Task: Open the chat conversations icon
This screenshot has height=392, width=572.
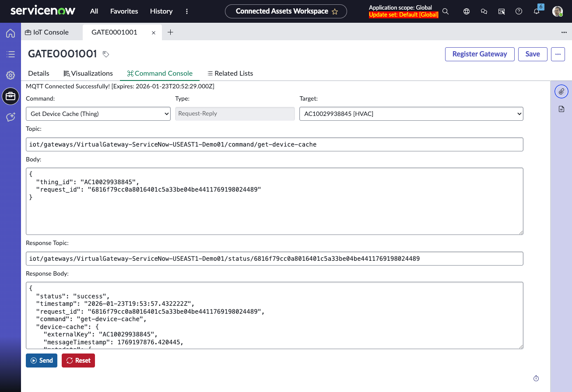Action: (484, 11)
